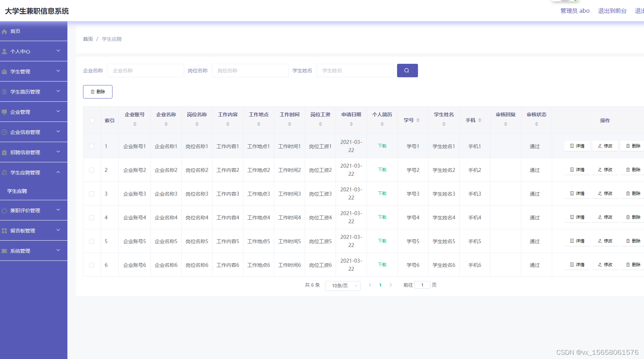Expand 兼职评价管理 menu chevron
The image size is (644, 359).
click(58, 210)
